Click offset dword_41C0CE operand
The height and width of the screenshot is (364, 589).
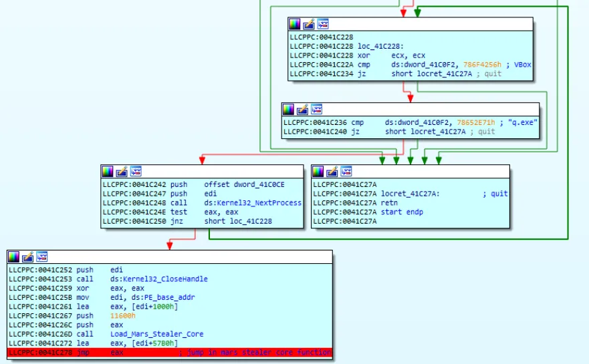coord(244,184)
